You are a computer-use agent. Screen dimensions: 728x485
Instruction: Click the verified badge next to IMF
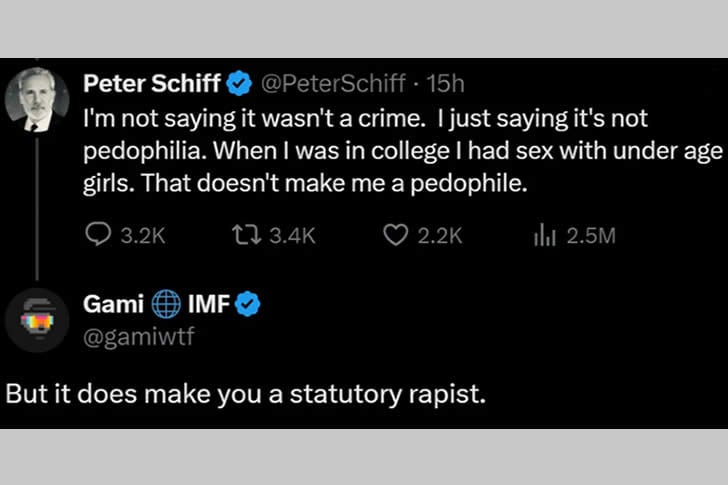pos(248,304)
